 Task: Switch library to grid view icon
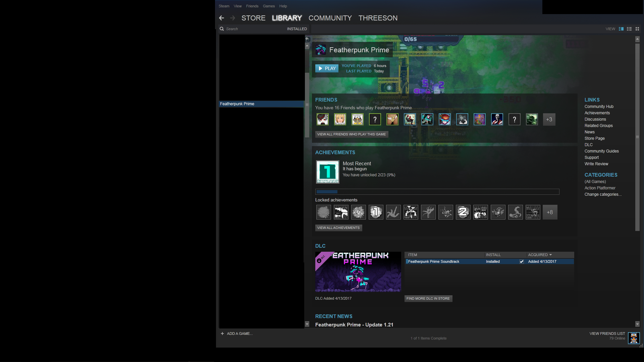(637, 29)
